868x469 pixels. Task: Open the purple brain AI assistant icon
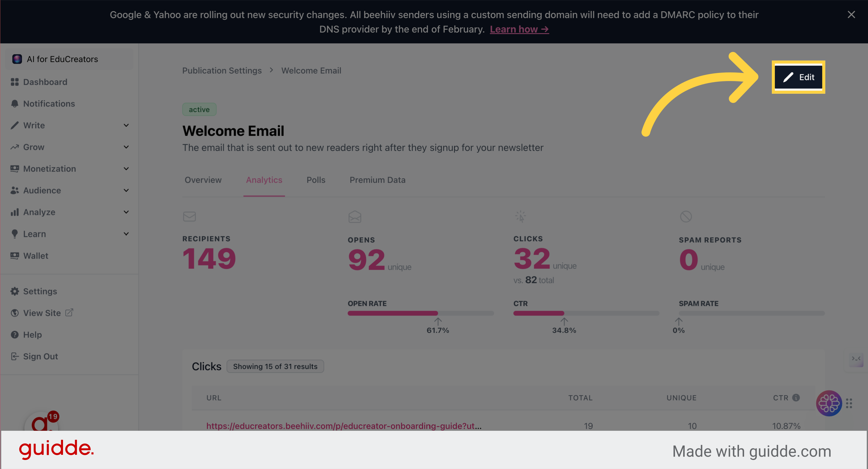(x=829, y=403)
